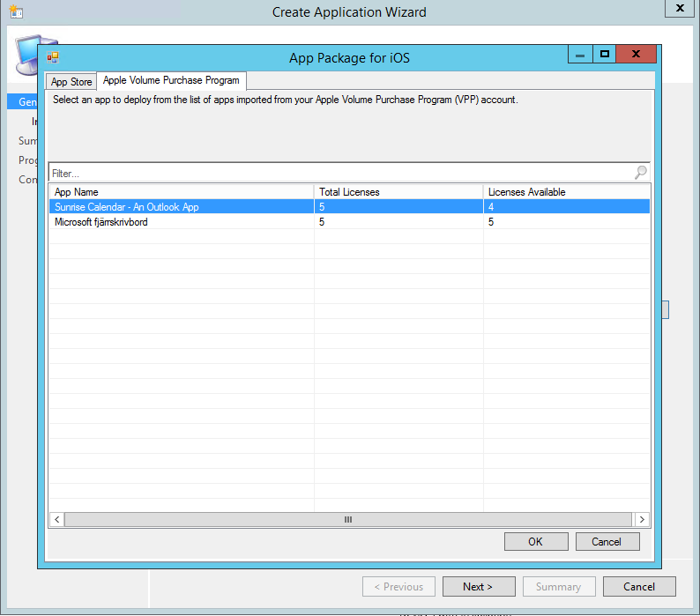Image resolution: width=700 pixels, height=616 pixels.
Task: Sort by the Total Licenses column header
Action: point(398,191)
